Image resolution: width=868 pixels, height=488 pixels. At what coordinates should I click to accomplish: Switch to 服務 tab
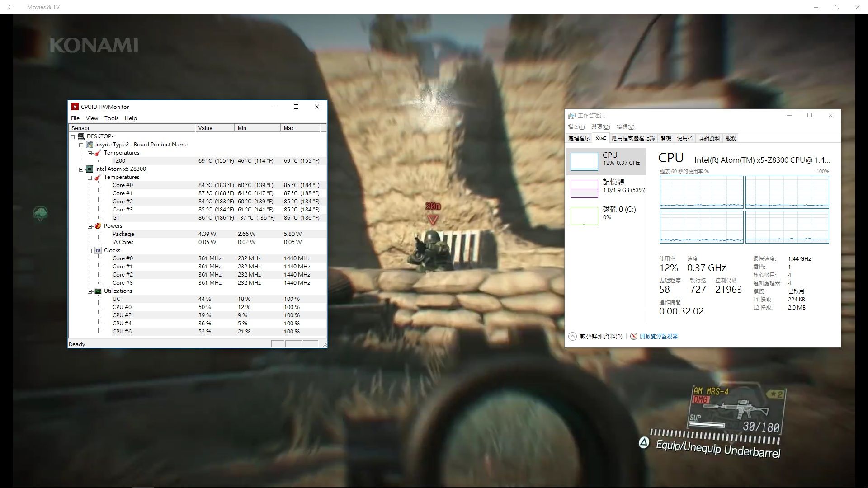[731, 138]
